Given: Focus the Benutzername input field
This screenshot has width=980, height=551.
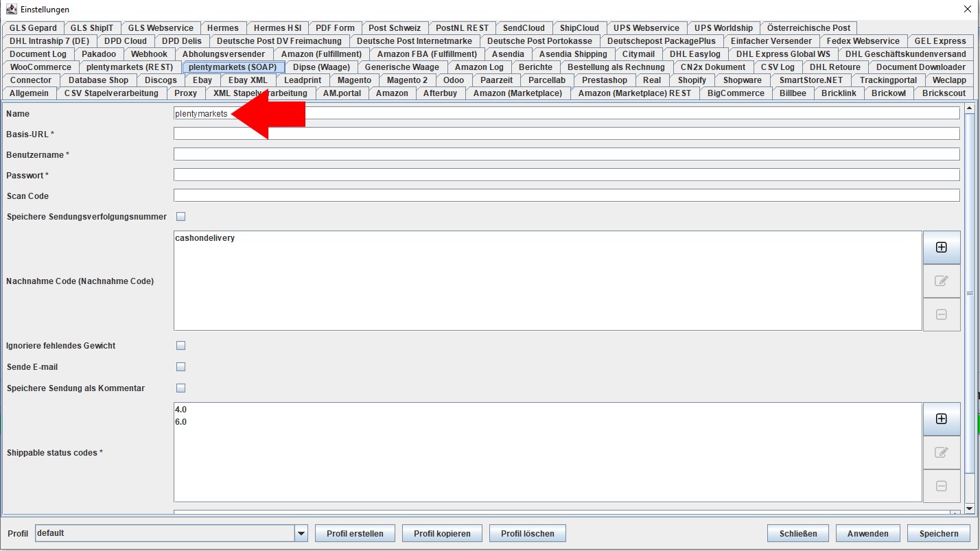Looking at the screenshot, I should pos(567,154).
